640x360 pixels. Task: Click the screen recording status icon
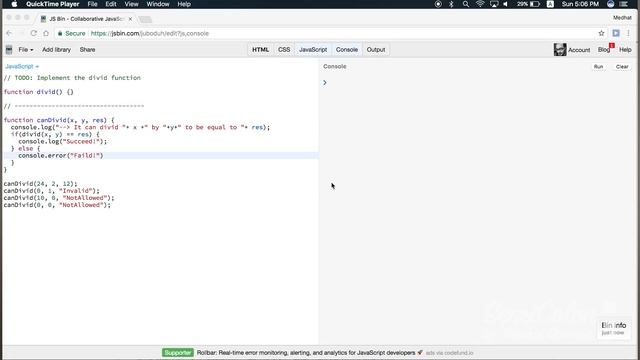click(438, 4)
